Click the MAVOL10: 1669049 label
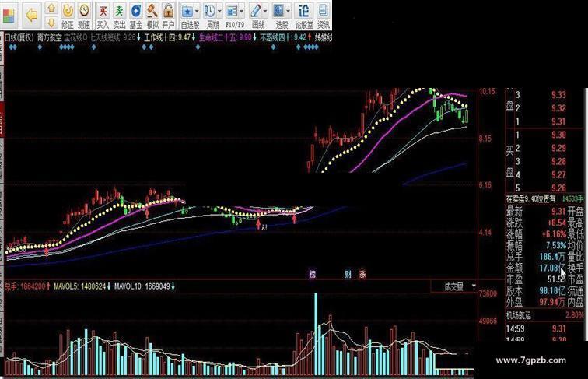Screen dimensions: 588x379 coord(145,286)
